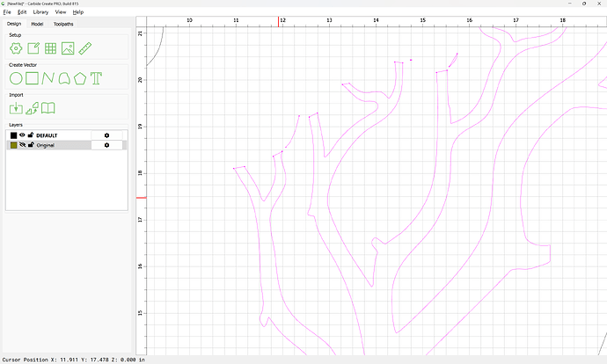Select the ruler measure tool
Screen dimensions: 607x364
[85, 48]
